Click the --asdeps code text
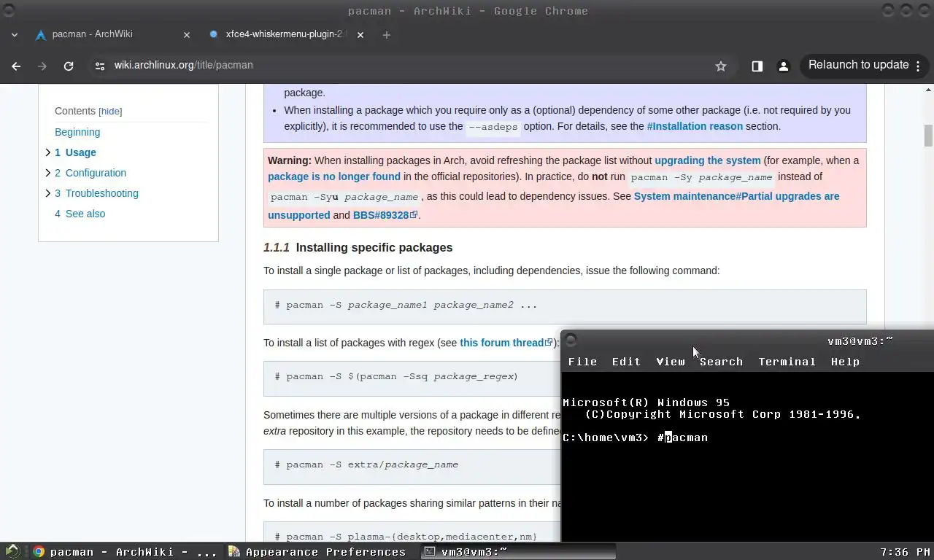 pyautogui.click(x=493, y=127)
